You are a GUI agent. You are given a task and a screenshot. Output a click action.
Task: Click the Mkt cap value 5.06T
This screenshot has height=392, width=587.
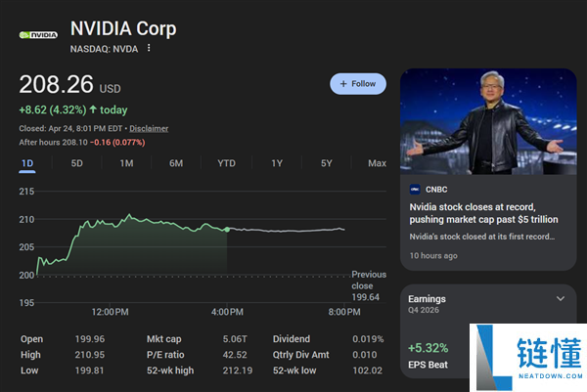pyautogui.click(x=235, y=339)
